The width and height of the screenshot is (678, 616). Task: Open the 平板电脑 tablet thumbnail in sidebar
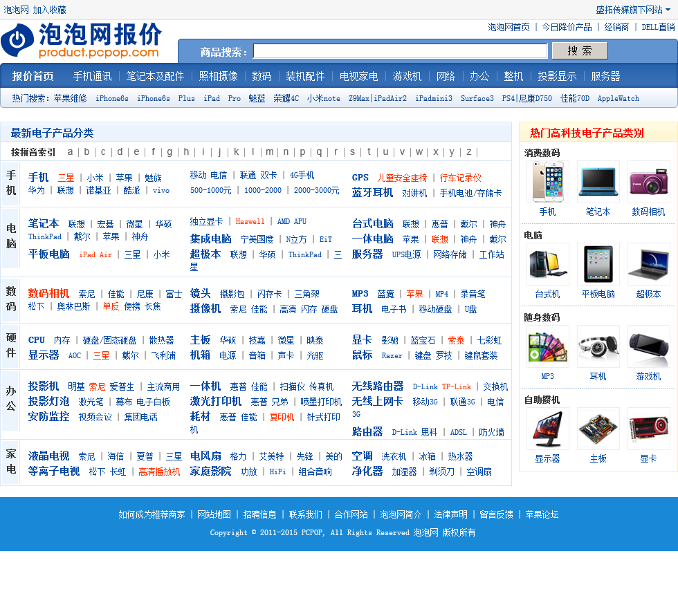point(598,264)
